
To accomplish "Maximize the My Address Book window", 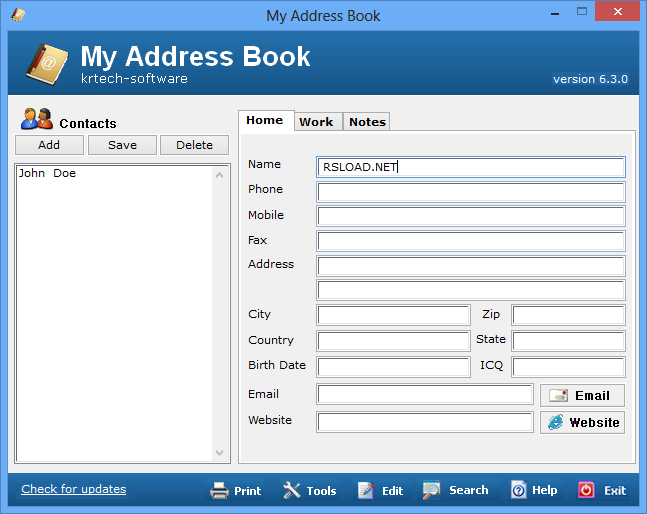I will click(x=582, y=12).
